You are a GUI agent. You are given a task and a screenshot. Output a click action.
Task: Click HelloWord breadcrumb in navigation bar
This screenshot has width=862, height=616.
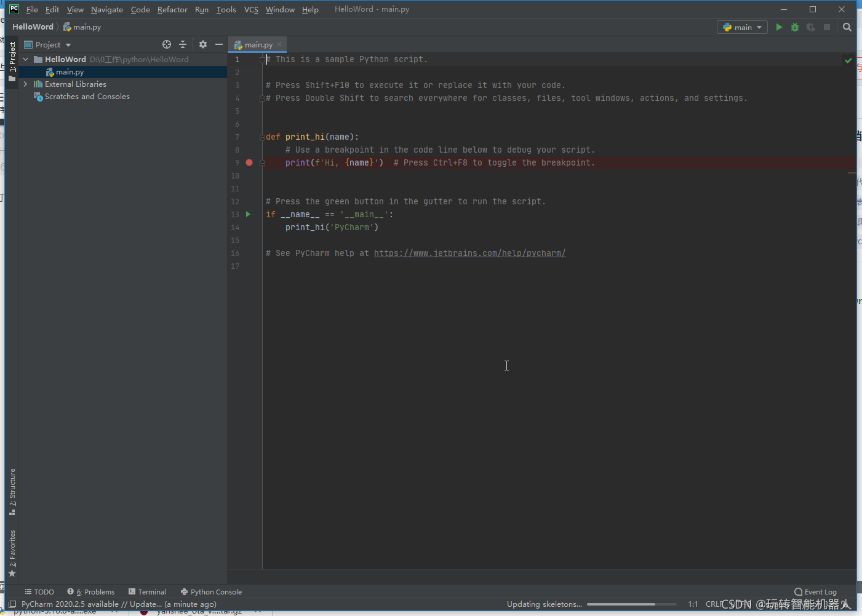tap(33, 27)
